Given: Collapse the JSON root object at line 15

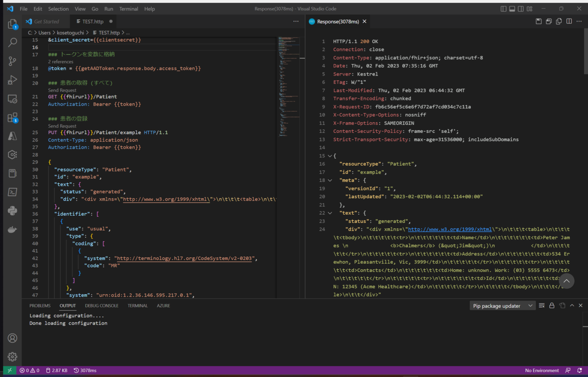Looking at the screenshot, I should tap(330, 156).
